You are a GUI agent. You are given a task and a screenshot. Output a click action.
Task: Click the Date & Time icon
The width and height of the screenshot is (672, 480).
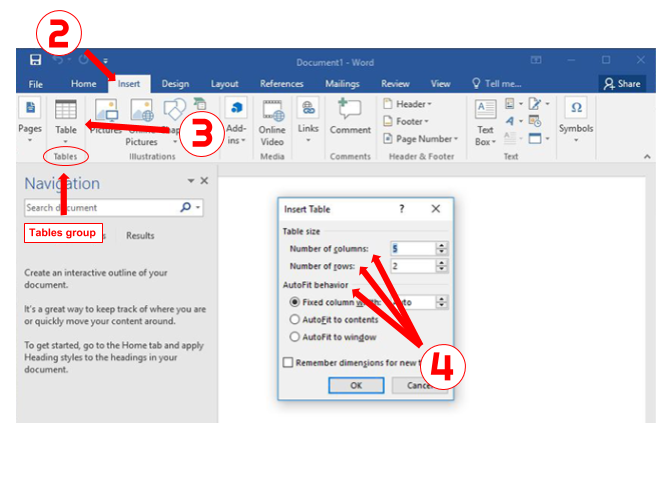(x=534, y=121)
